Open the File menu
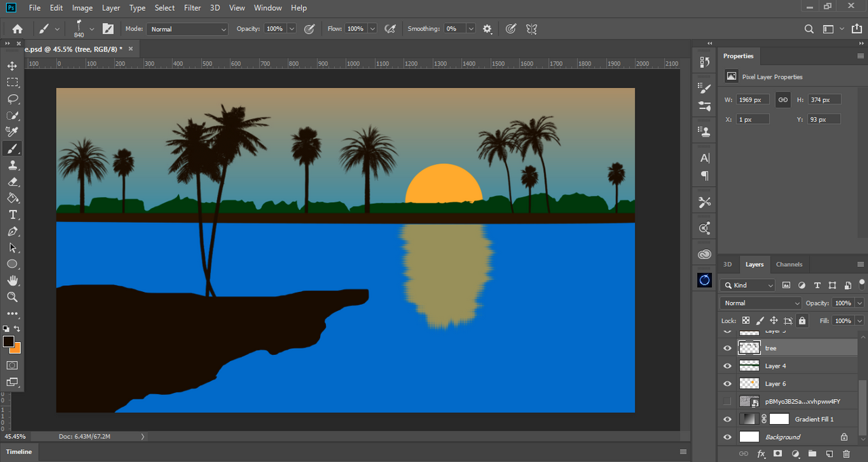 (x=35, y=8)
